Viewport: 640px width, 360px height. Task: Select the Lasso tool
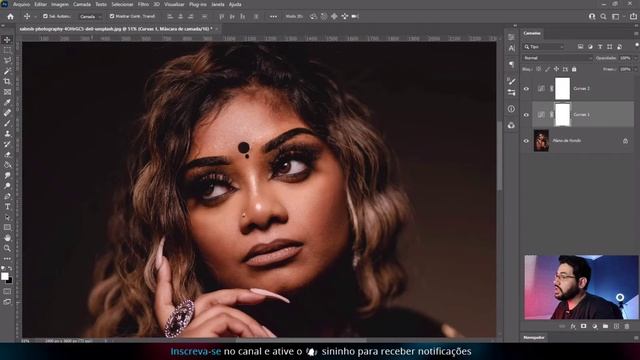coord(7,60)
